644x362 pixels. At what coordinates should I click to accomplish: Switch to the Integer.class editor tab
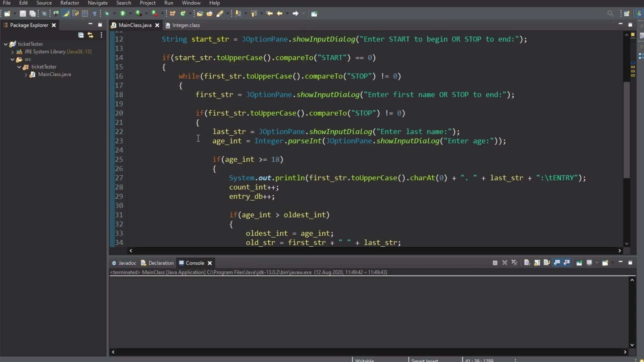(186, 25)
